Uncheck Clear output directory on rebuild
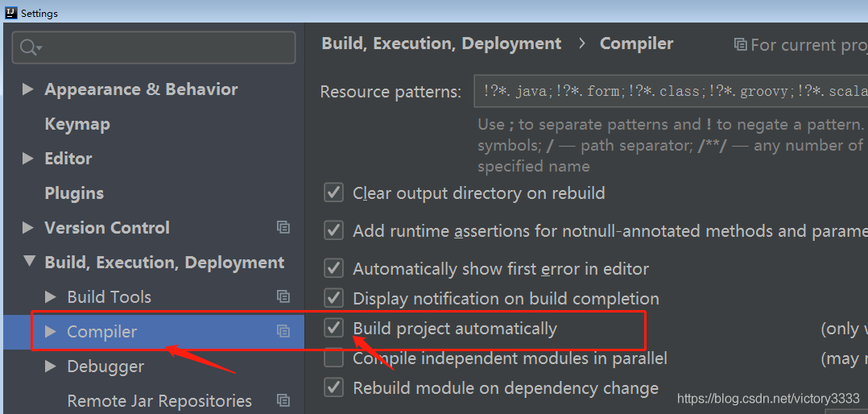 [x=334, y=193]
